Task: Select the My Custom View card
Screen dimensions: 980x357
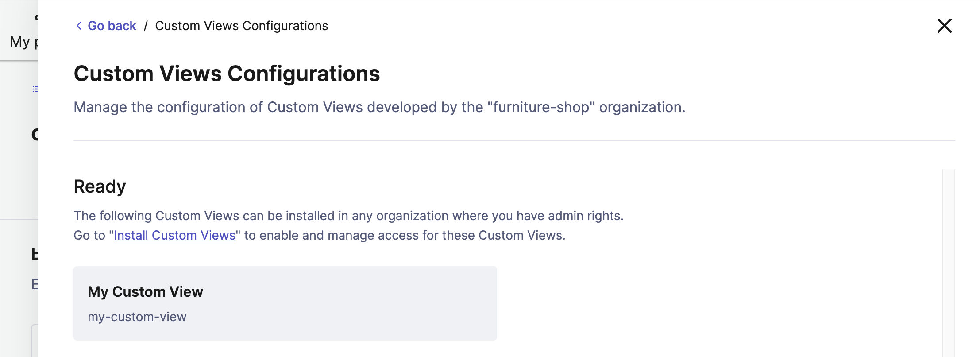Action: pos(285,303)
